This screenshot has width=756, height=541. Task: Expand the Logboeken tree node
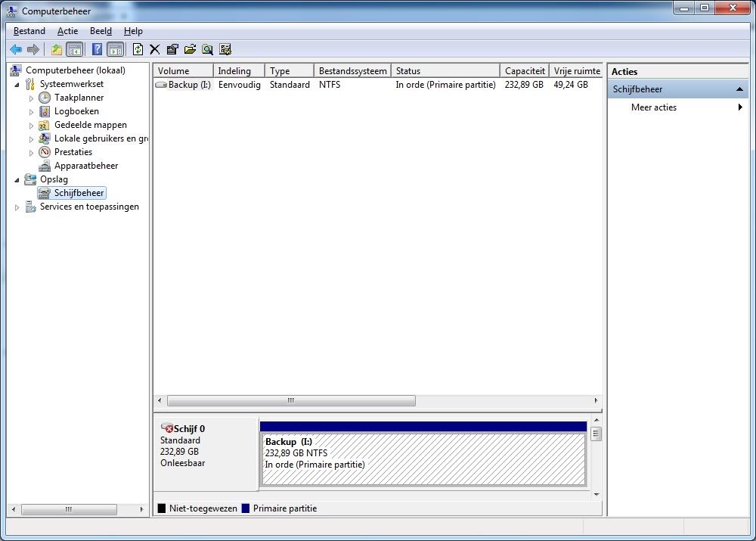pos(31,112)
